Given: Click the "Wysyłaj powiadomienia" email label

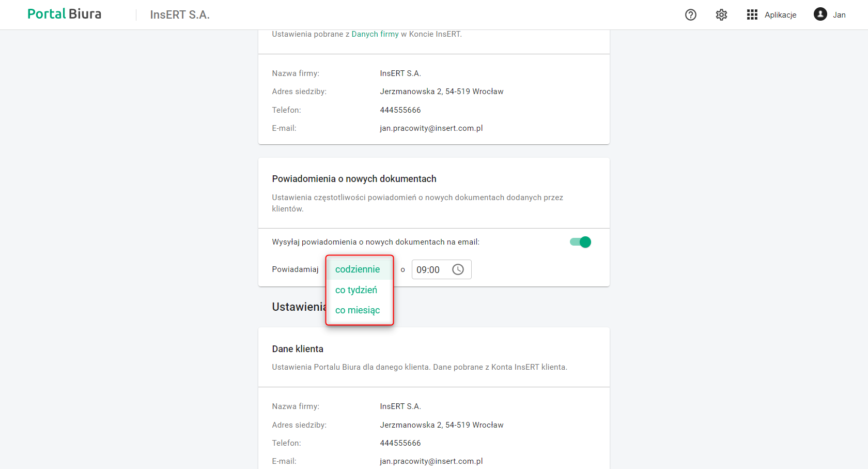Looking at the screenshot, I should coord(376,242).
